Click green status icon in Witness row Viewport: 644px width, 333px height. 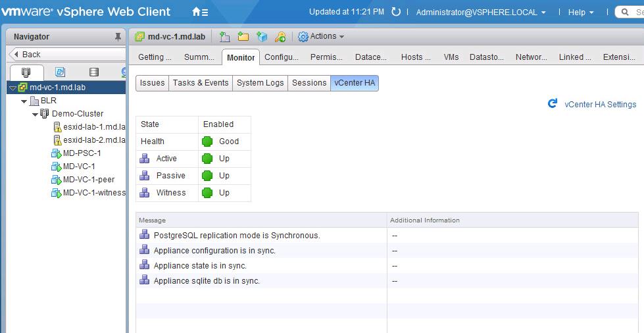pyautogui.click(x=207, y=192)
